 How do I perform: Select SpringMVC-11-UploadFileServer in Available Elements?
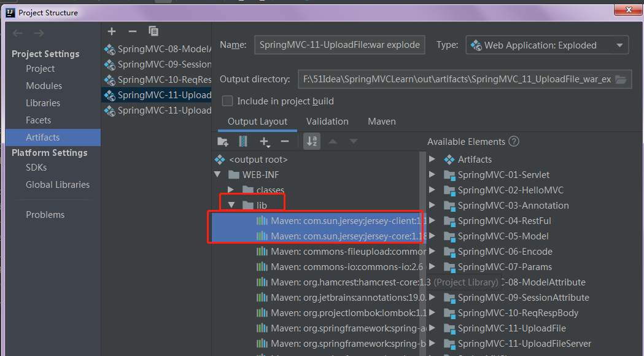[x=524, y=344]
